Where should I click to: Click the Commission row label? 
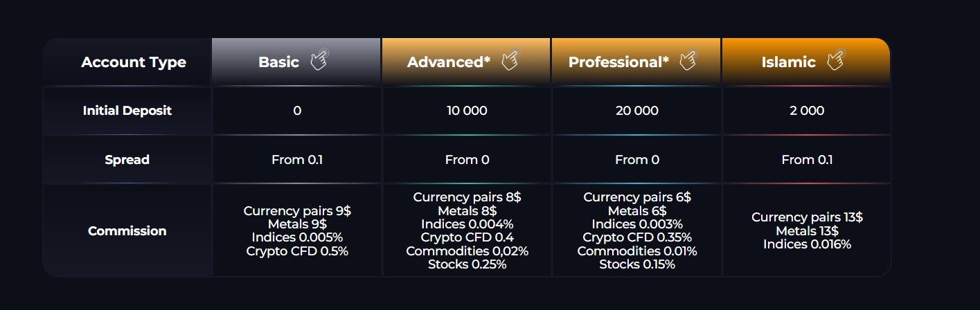[x=127, y=231]
